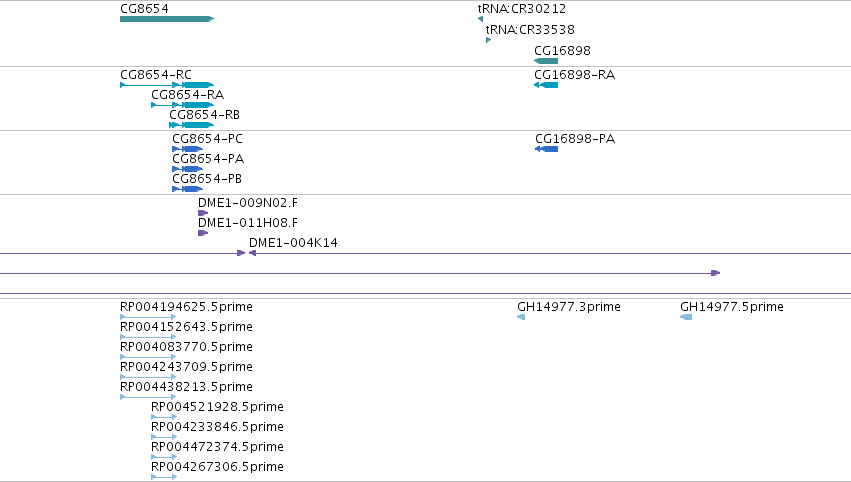Select the CG8654-RC transcript glyph

pos(167,85)
